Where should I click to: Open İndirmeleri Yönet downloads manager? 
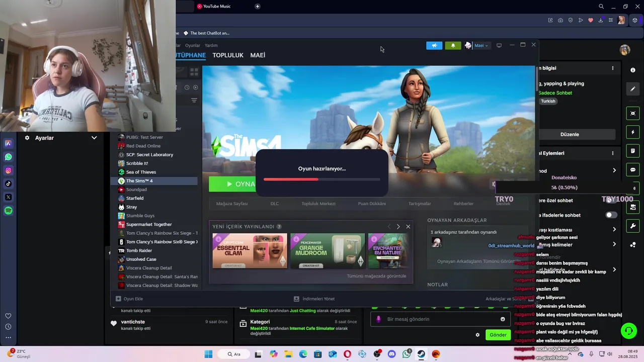click(314, 299)
